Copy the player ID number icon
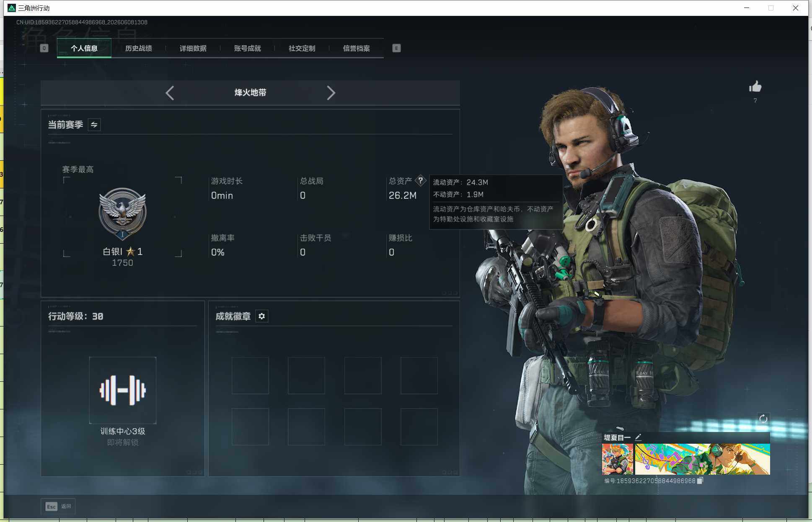The width and height of the screenshot is (812, 522). pyautogui.click(x=700, y=481)
